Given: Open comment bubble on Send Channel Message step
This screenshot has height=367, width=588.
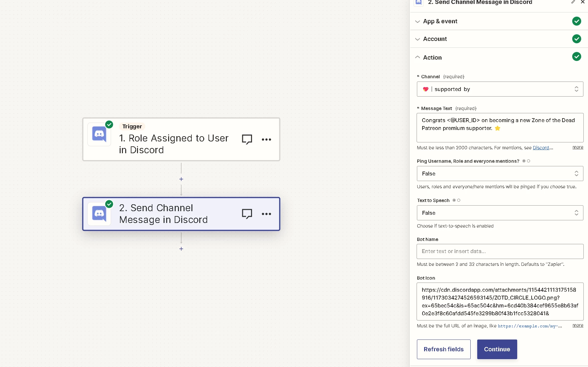Looking at the screenshot, I should tap(247, 214).
